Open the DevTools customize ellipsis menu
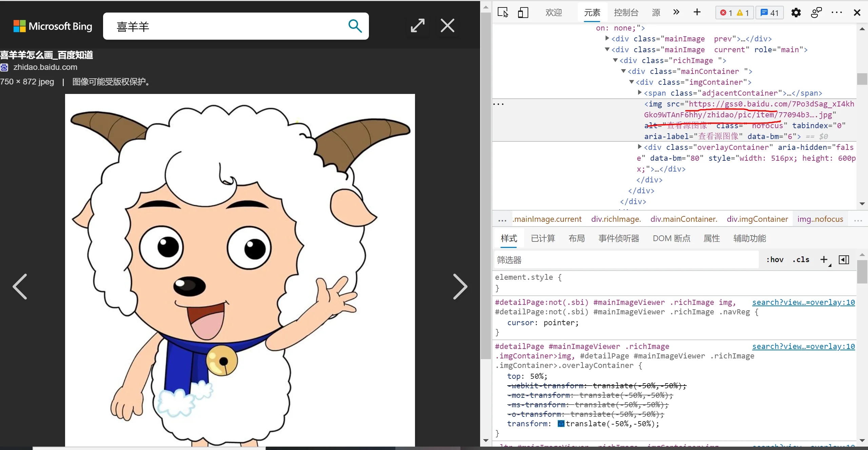The width and height of the screenshot is (868, 450). pyautogui.click(x=836, y=13)
